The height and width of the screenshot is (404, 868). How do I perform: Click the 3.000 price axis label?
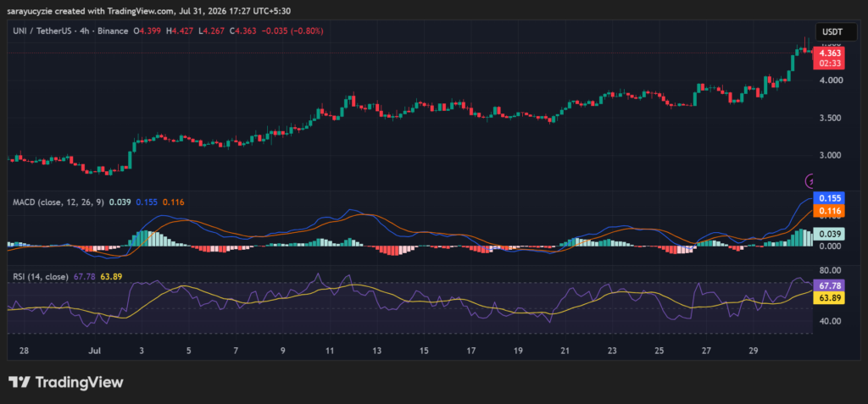click(831, 155)
